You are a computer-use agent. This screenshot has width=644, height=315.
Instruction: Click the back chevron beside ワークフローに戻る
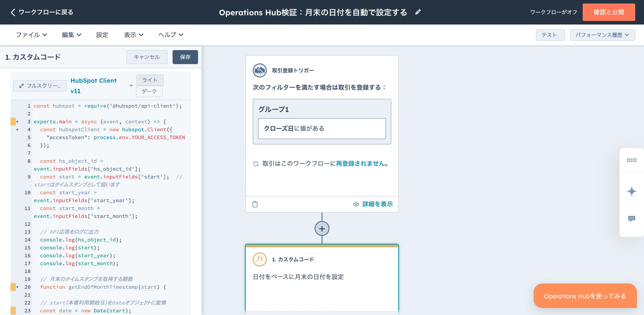coord(13,13)
